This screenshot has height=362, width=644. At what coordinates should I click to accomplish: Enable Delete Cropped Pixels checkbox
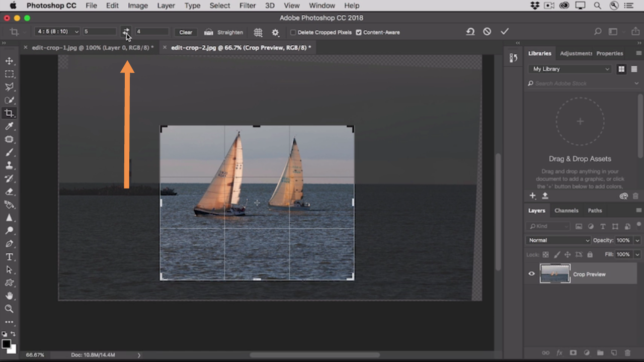coord(293,32)
